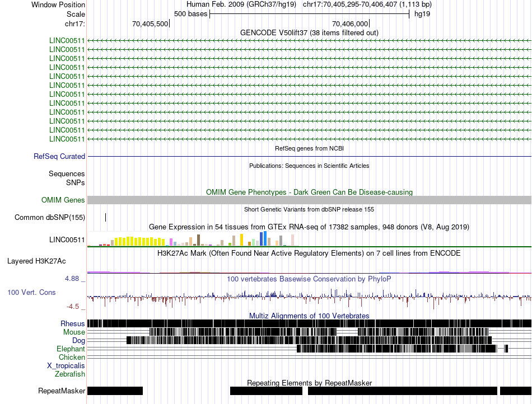Click the Rhesus species label
Screen dimensions: 532x404
(x=73, y=323)
